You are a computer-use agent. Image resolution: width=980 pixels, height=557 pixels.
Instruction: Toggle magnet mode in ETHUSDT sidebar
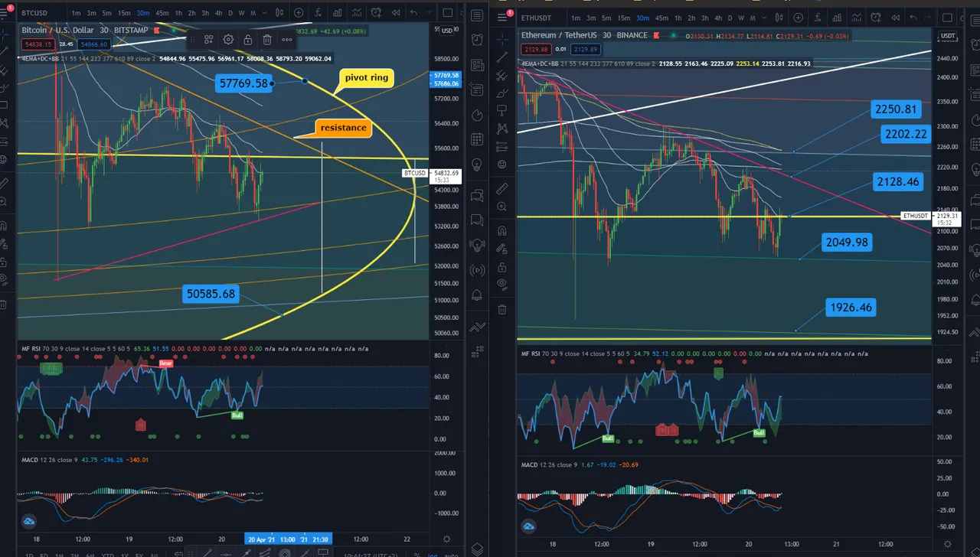tap(501, 230)
